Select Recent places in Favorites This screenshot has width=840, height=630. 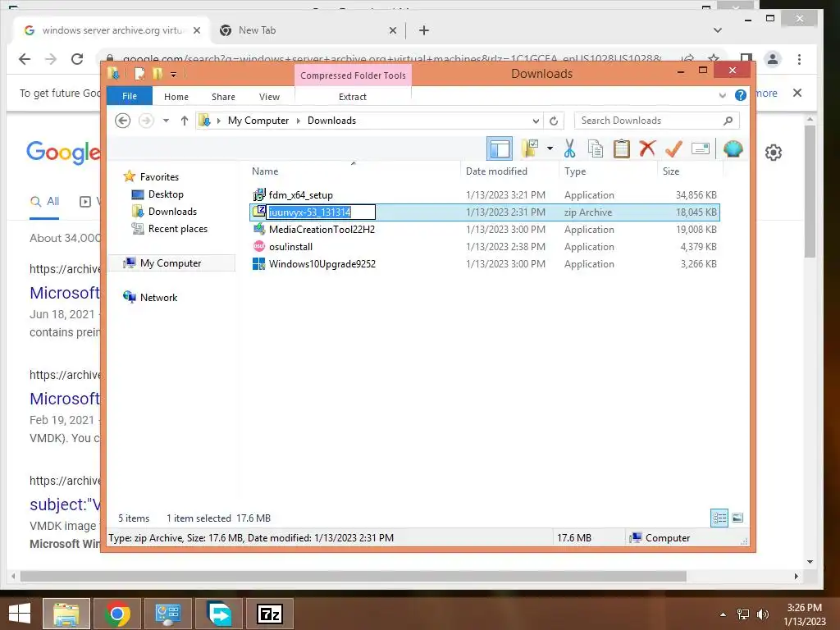point(177,229)
